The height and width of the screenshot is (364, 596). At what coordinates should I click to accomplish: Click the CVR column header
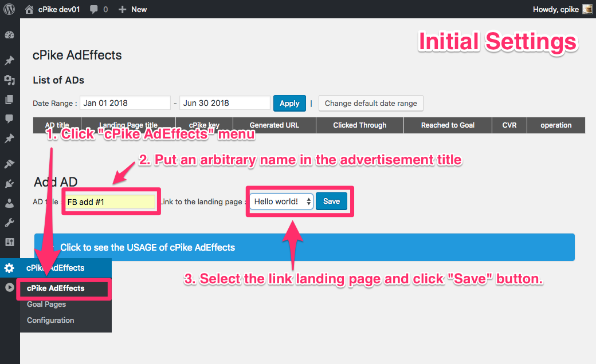[509, 125]
